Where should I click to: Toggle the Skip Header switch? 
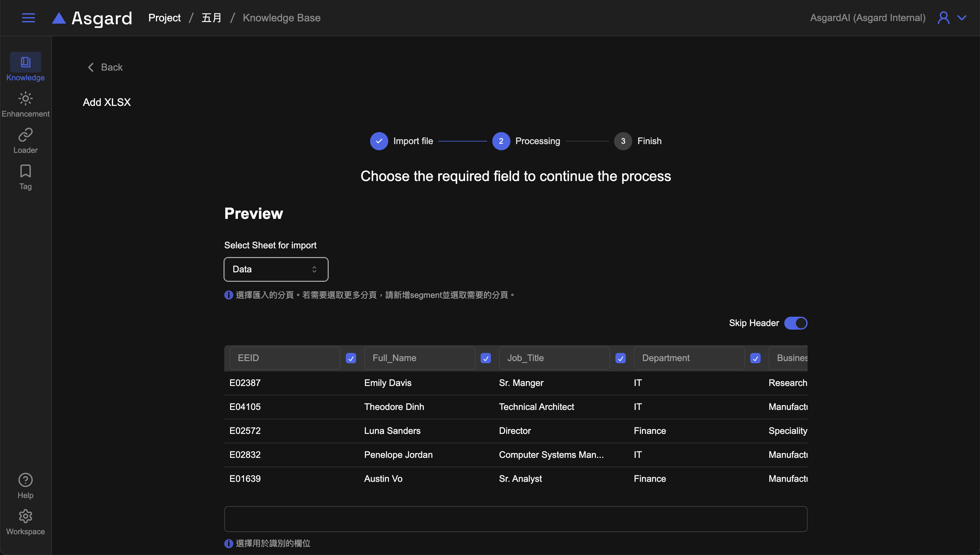795,323
